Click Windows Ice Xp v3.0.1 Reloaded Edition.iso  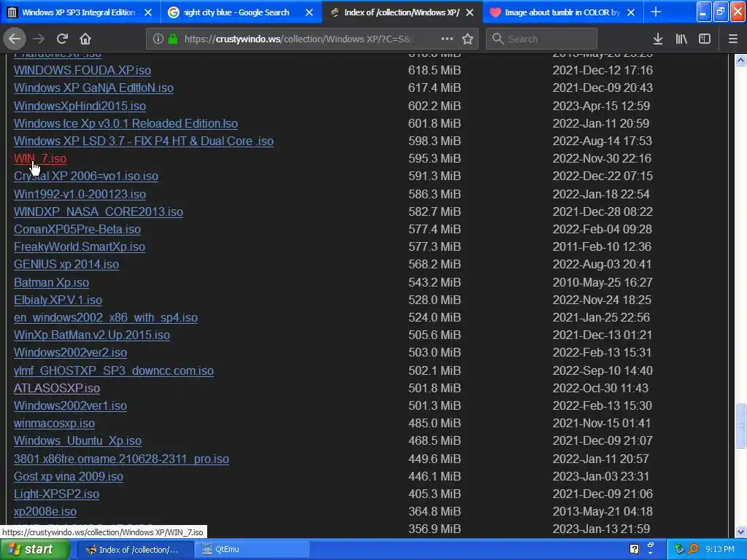tap(125, 124)
